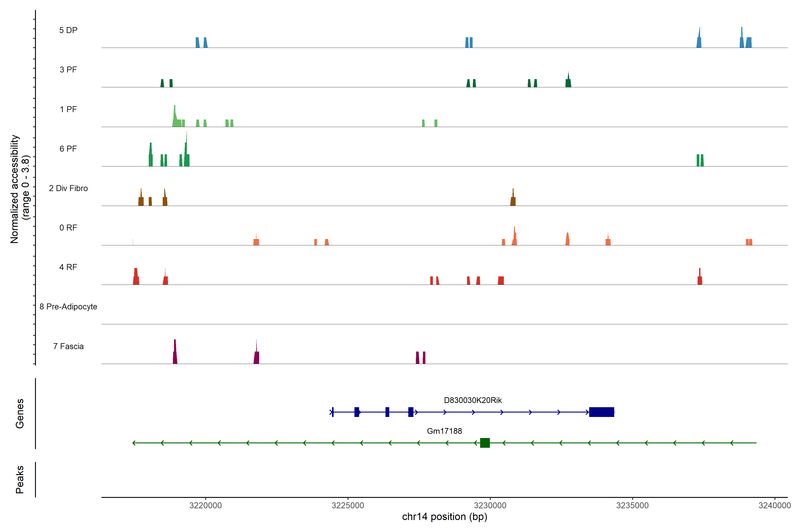Click the 3225000 x-axis tick label
798x532 pixels.
(348, 505)
